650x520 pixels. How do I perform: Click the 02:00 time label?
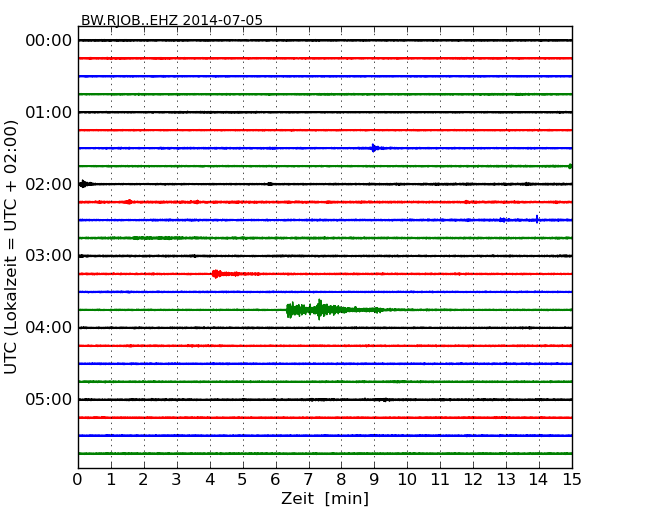coord(49,184)
